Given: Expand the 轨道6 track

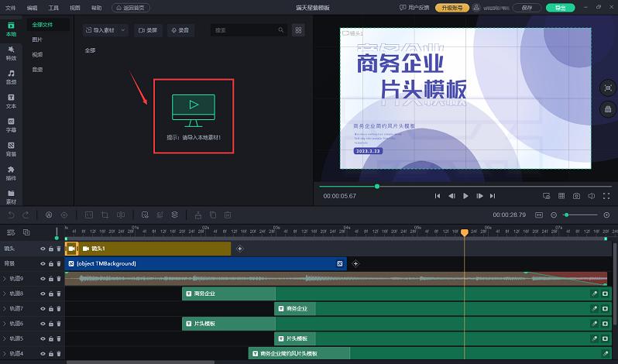Looking at the screenshot, I should click(x=5, y=324).
